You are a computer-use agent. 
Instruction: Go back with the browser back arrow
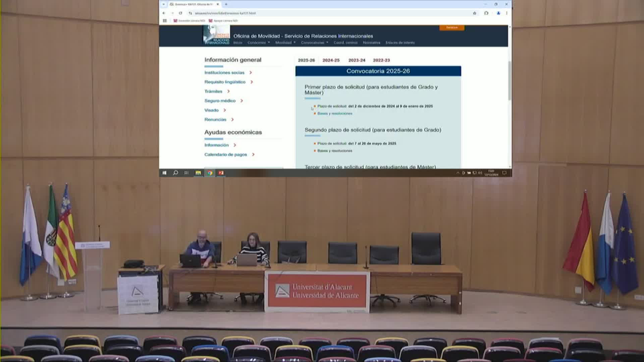coord(164,13)
